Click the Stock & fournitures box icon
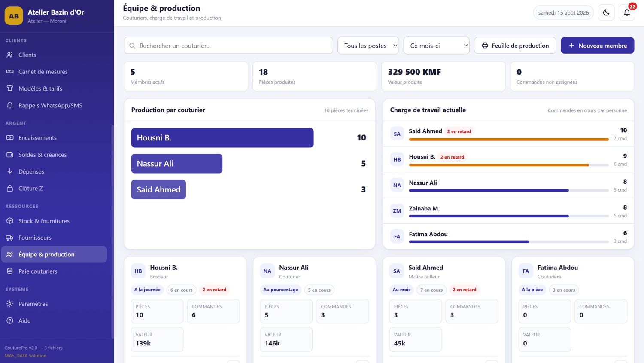Screen dimensions: 644x363 10,221
